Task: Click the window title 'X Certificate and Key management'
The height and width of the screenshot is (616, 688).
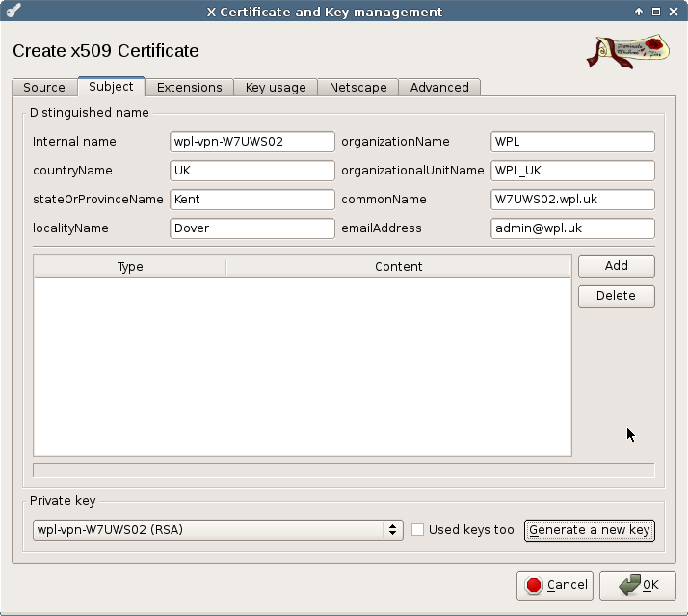Action: pyautogui.click(x=325, y=12)
